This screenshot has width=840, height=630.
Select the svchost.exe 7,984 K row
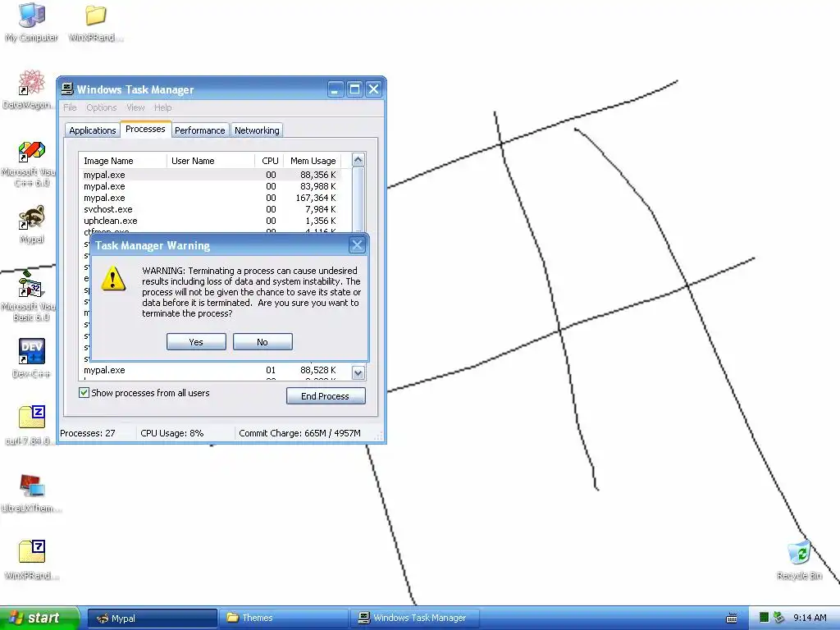pyautogui.click(x=210, y=209)
